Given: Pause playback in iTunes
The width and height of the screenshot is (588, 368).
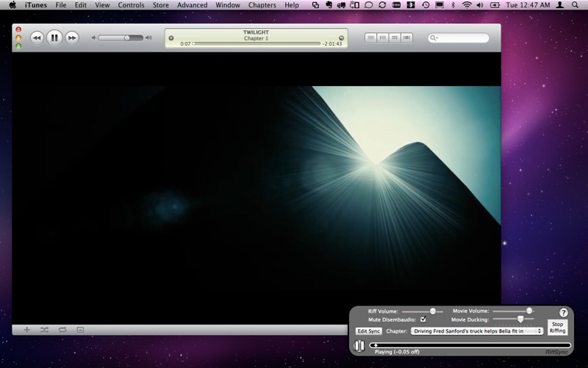Looking at the screenshot, I should 54,38.
